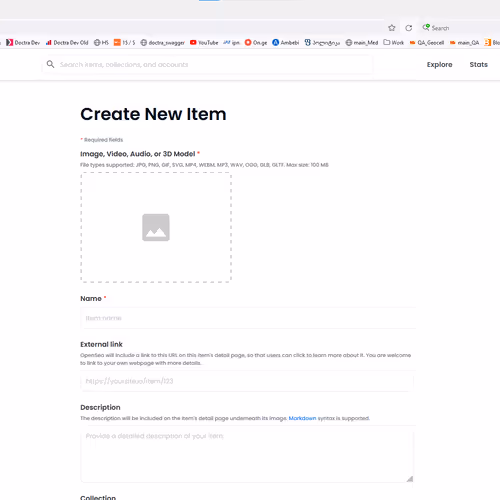Viewport: 500px width, 500px height.
Task: Follow the Markdown link in Description
Action: coord(302,418)
